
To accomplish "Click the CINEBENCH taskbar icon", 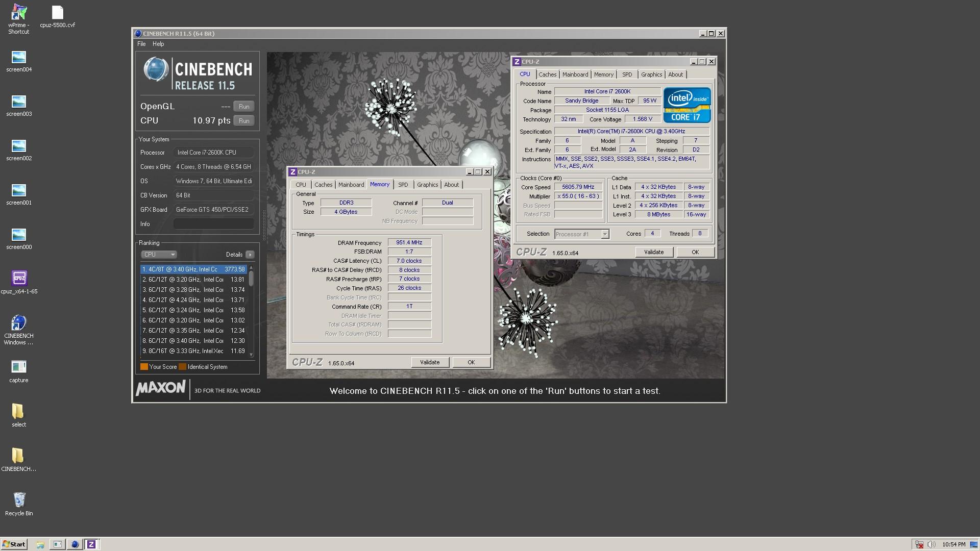I will [75, 544].
